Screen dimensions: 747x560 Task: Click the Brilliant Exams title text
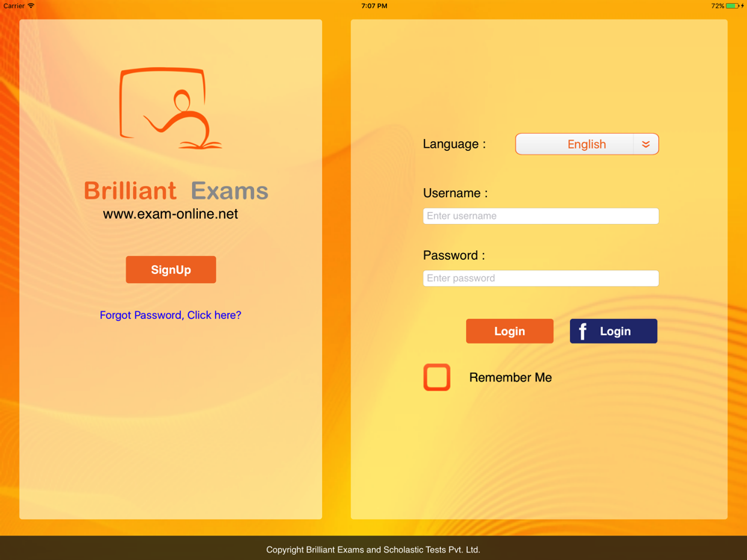pyautogui.click(x=176, y=190)
